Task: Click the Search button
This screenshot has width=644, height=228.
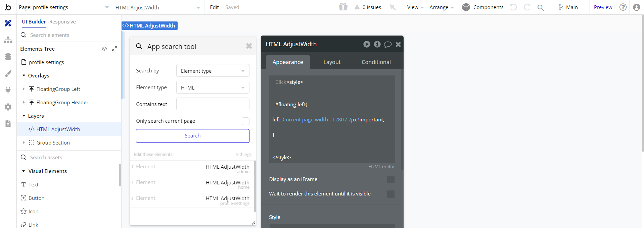Action: (193, 136)
